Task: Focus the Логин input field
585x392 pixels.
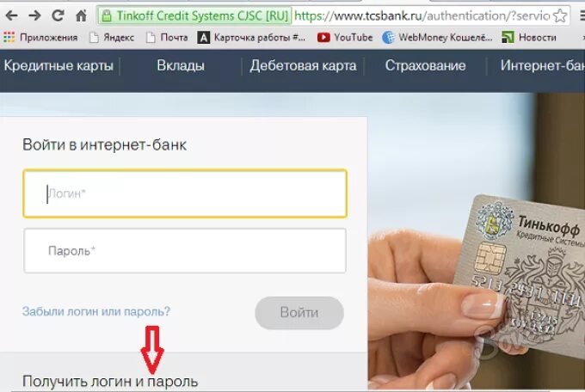Action: 185,193
